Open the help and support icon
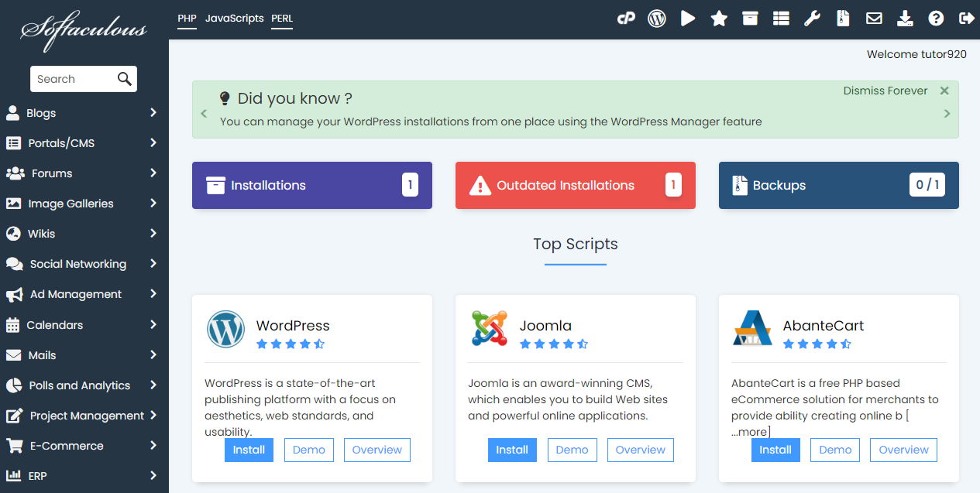 coord(936,19)
